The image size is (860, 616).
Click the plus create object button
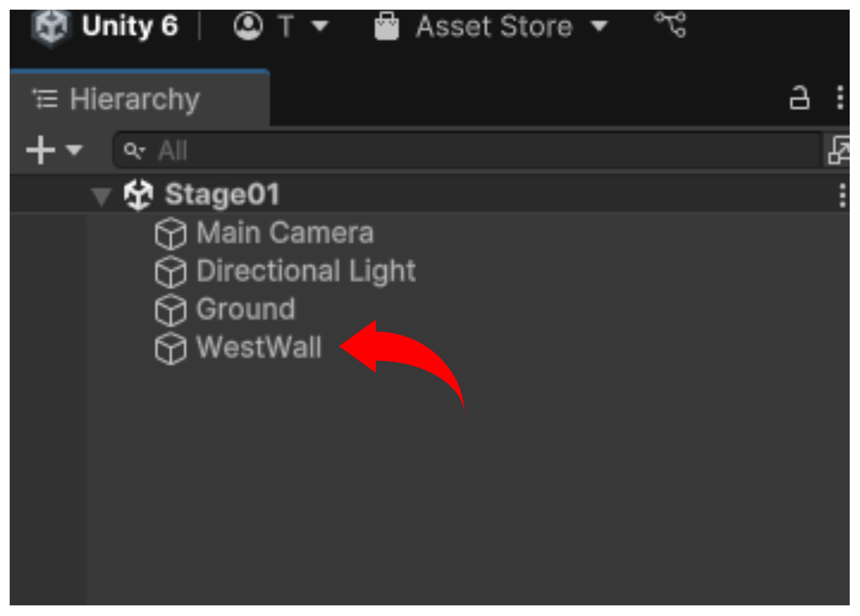[41, 150]
